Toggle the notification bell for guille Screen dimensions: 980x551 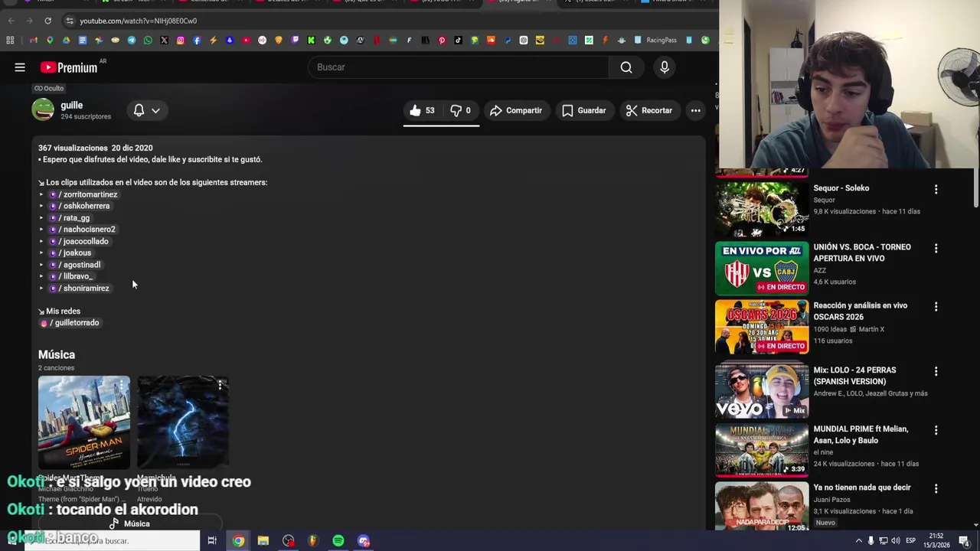coord(139,110)
